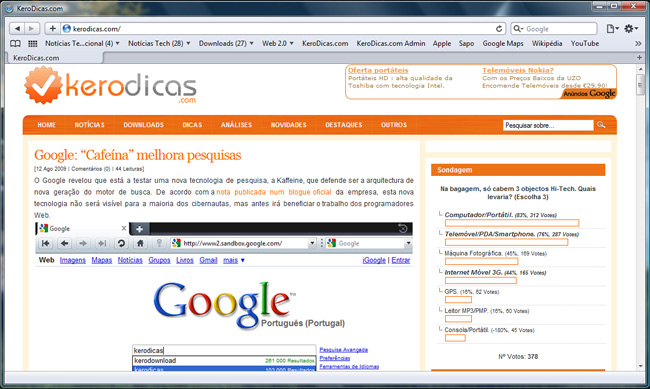Open Top Sites grid icon
This screenshot has width=650, height=389.
click(x=33, y=44)
